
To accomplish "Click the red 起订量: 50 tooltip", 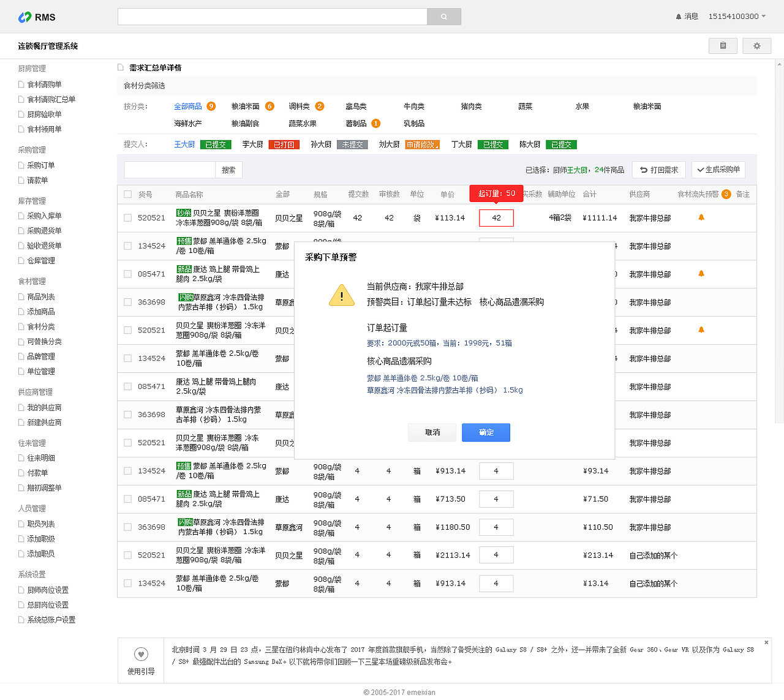I will pos(497,194).
